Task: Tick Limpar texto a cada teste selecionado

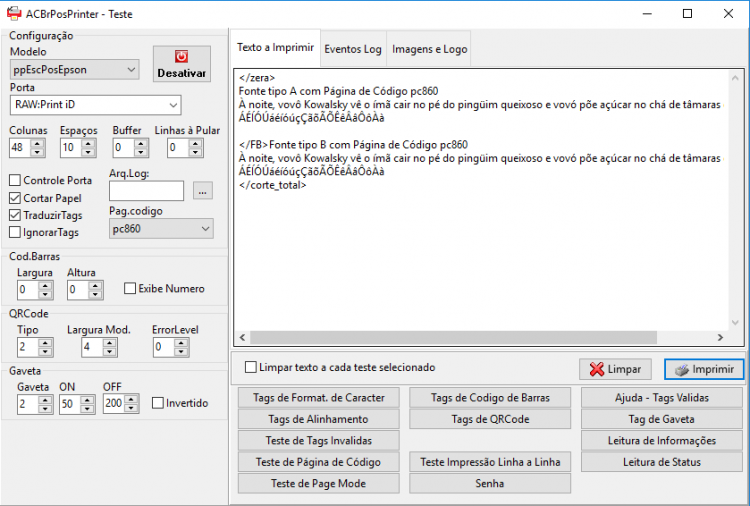Action: tap(251, 367)
